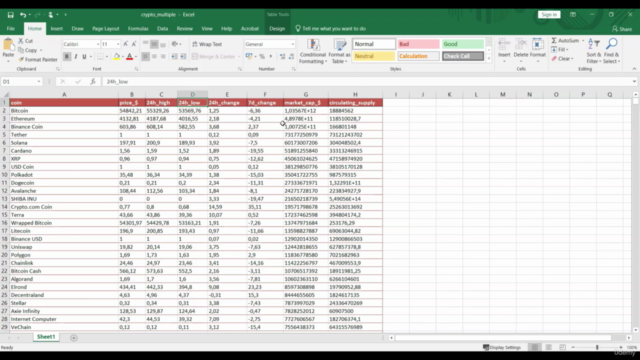This screenshot has width=640, height=360.
Task: Click the AutoSum sigma icon
Action: [x=554, y=40]
